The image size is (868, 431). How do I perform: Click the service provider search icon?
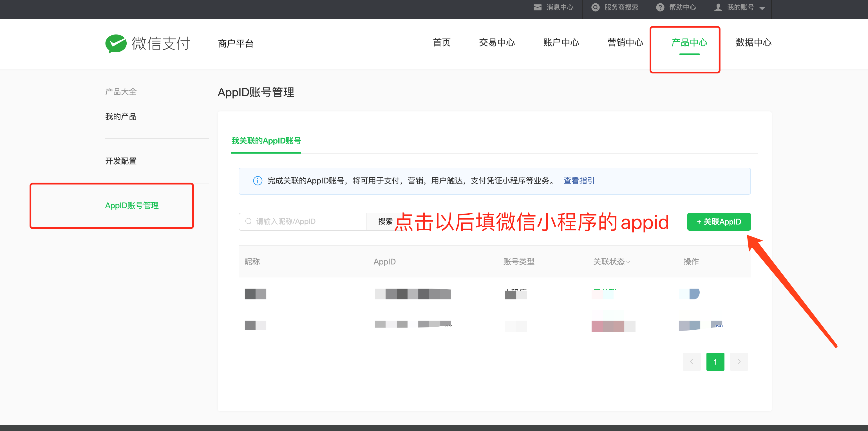(x=595, y=7)
